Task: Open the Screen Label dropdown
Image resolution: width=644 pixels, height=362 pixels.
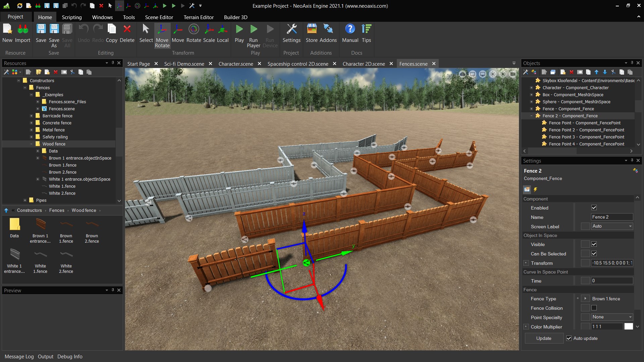Action: coord(612,226)
